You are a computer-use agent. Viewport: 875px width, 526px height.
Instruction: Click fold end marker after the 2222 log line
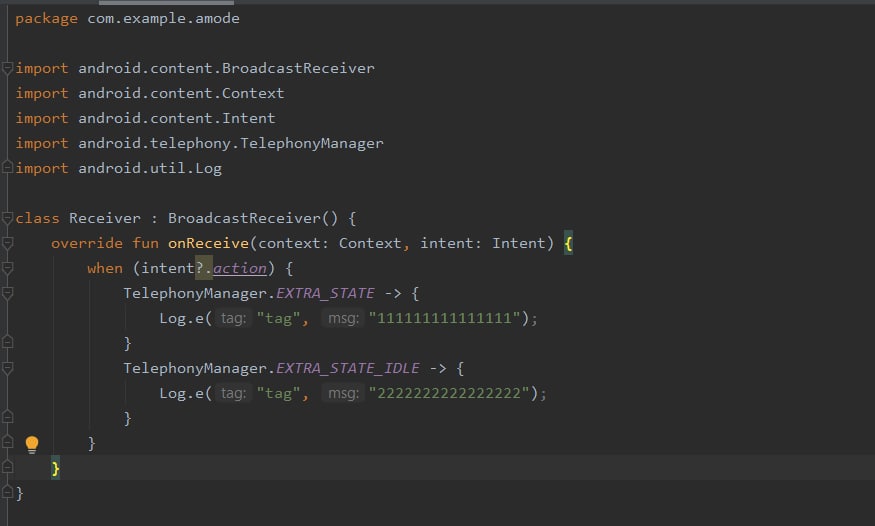7,417
